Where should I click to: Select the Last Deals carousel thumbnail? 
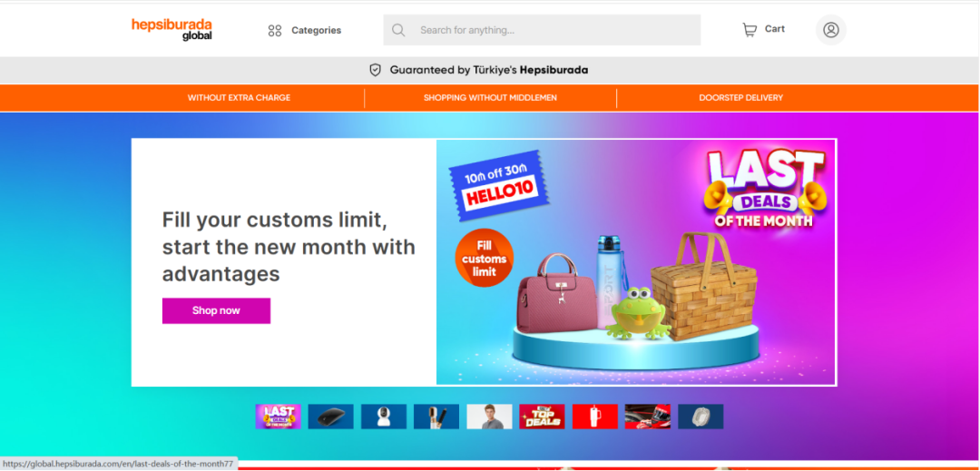279,417
